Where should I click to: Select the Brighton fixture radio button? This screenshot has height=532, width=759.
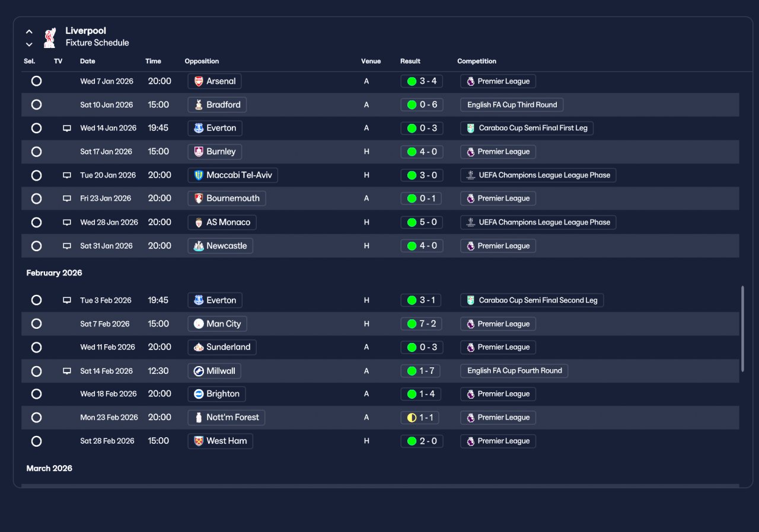pyautogui.click(x=36, y=394)
